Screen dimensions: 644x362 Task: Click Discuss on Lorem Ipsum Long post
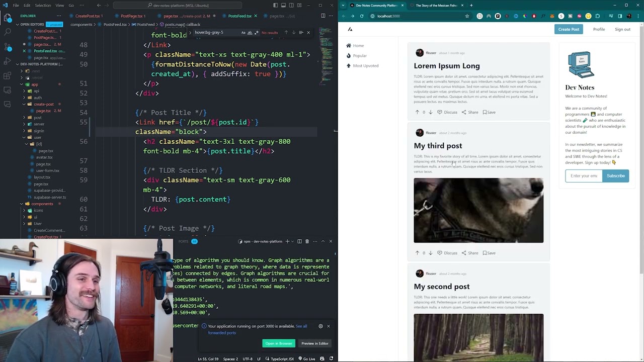pos(447,112)
